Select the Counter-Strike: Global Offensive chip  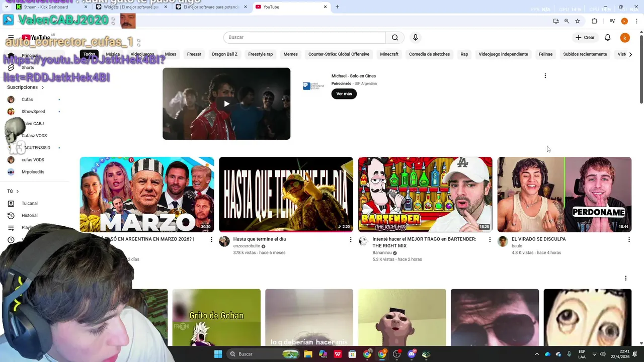pos(339,54)
